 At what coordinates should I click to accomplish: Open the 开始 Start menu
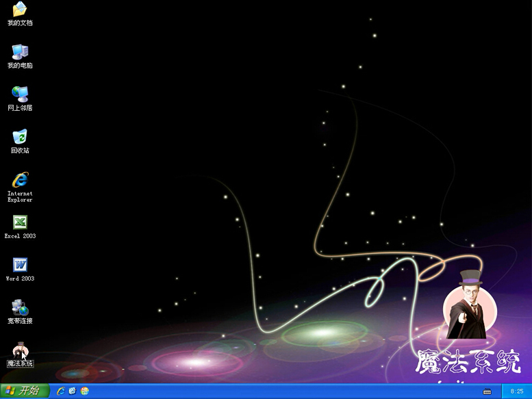[25, 391]
